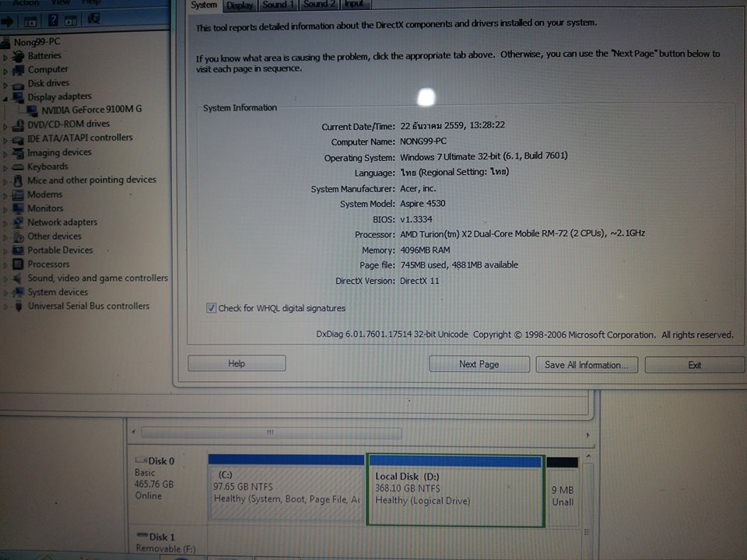The width and height of the screenshot is (747, 560).
Task: Select NVIDIA GeForce 9100M G adapter icon
Action: pyautogui.click(x=33, y=110)
